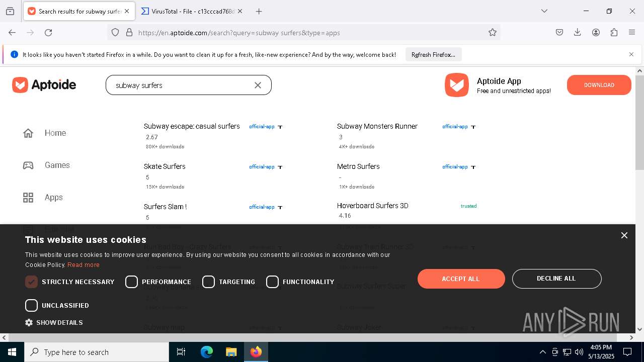Image resolution: width=644 pixels, height=362 pixels.
Task: Open the Home sidebar icon
Action: (x=28, y=133)
